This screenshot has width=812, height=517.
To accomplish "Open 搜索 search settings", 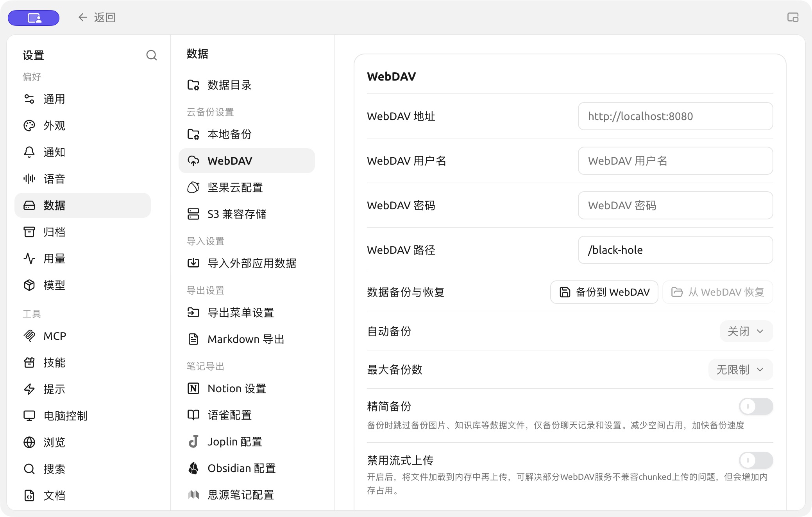I will pos(82,469).
